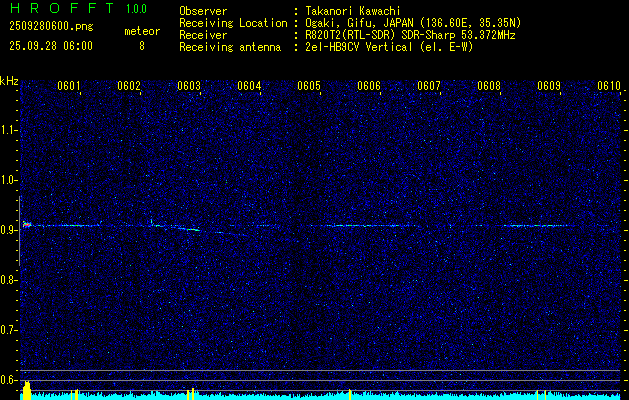
Task: Click the 0609 time tick label
Action: (549, 86)
